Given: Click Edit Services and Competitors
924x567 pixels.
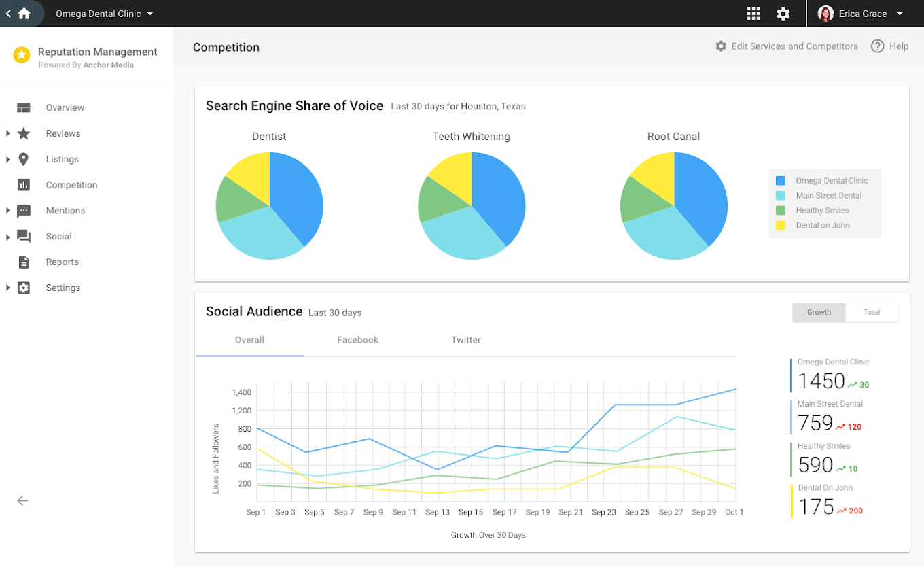Looking at the screenshot, I should click(786, 46).
